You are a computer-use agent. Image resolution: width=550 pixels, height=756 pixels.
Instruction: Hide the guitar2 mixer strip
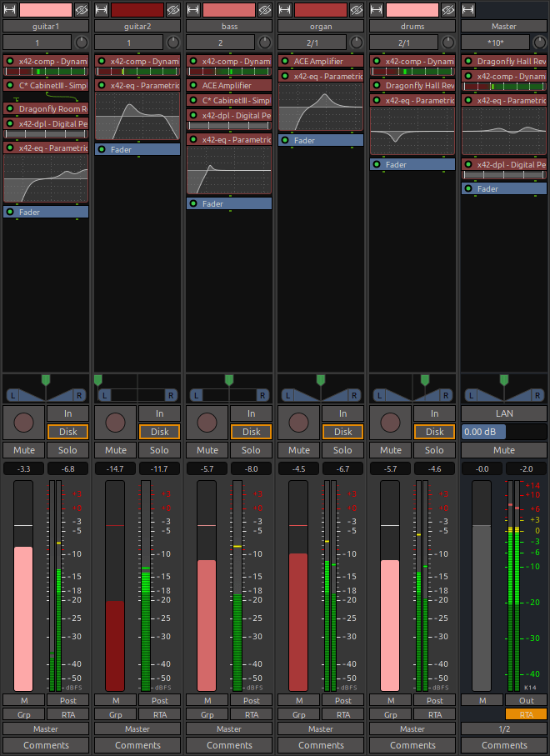click(173, 9)
